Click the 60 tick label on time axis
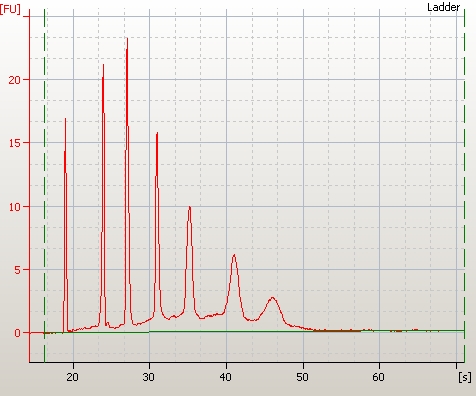The image size is (476, 396). pyautogui.click(x=379, y=377)
